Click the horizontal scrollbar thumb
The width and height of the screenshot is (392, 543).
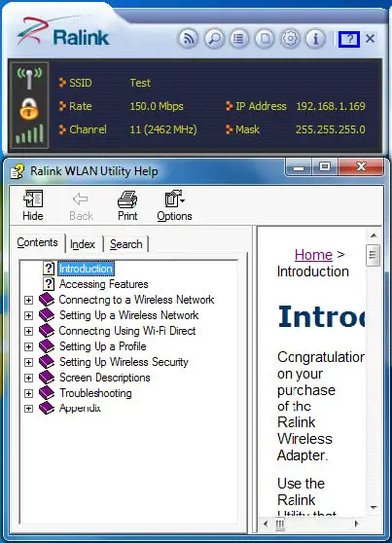click(x=280, y=524)
